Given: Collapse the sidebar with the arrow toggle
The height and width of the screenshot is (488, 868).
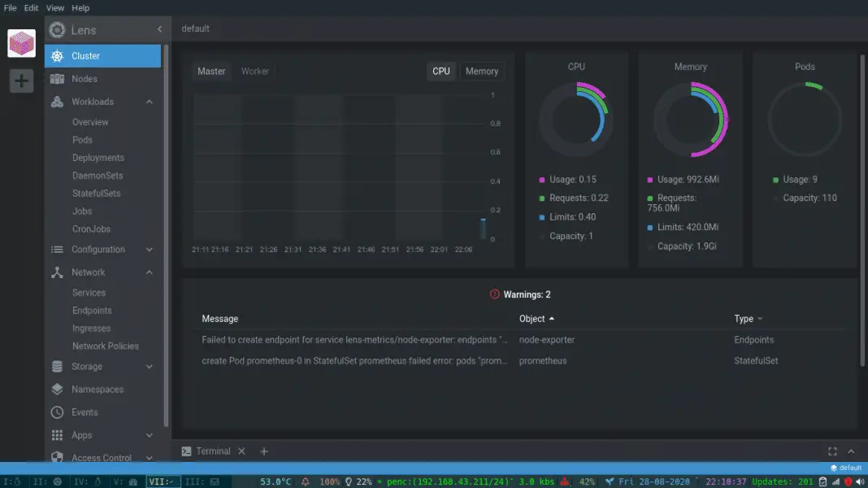Looking at the screenshot, I should coord(159,29).
